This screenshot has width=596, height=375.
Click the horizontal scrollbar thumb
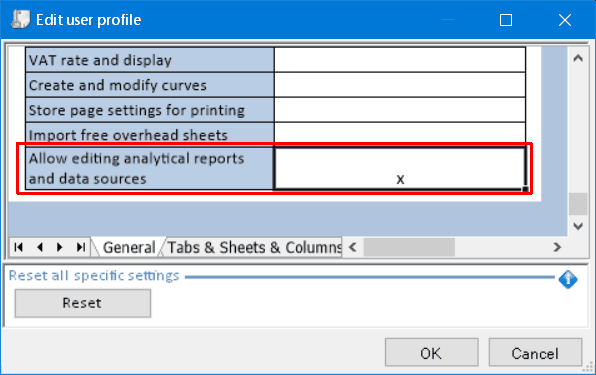(409, 247)
